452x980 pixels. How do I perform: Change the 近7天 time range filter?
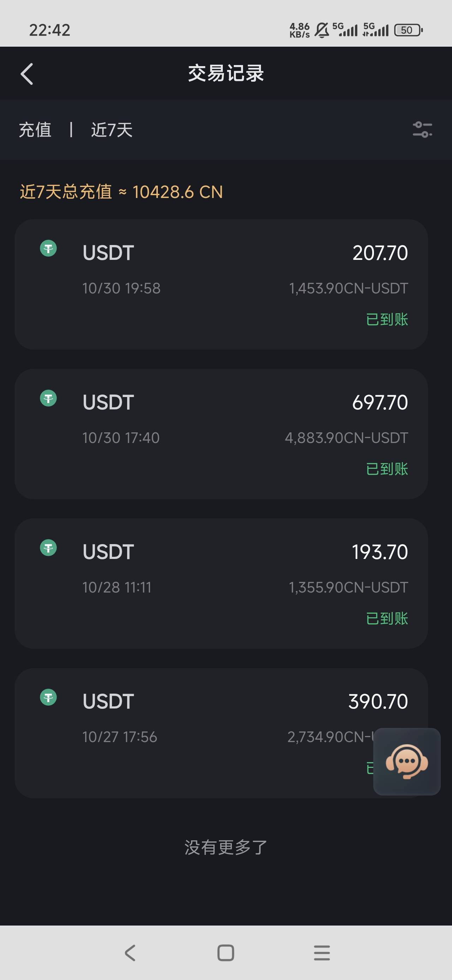coord(112,130)
